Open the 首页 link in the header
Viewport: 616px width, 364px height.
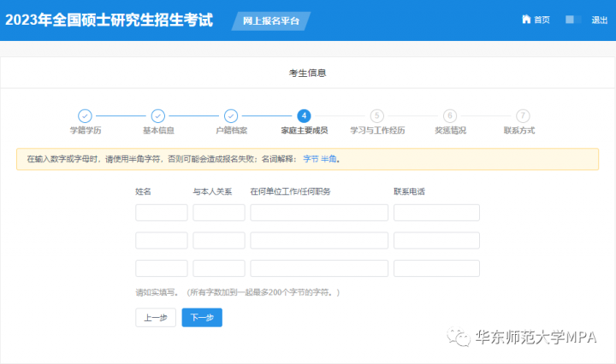pos(542,20)
